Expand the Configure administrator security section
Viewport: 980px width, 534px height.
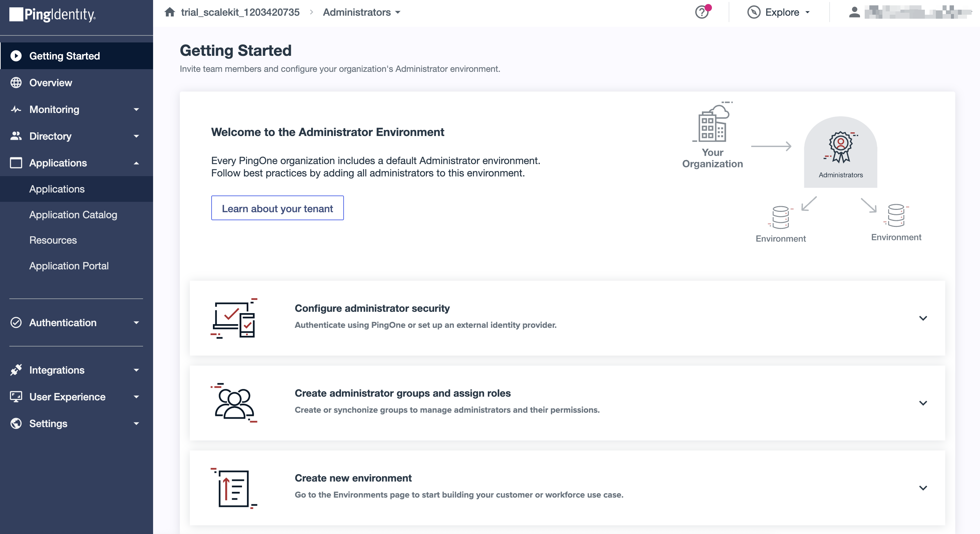click(923, 319)
